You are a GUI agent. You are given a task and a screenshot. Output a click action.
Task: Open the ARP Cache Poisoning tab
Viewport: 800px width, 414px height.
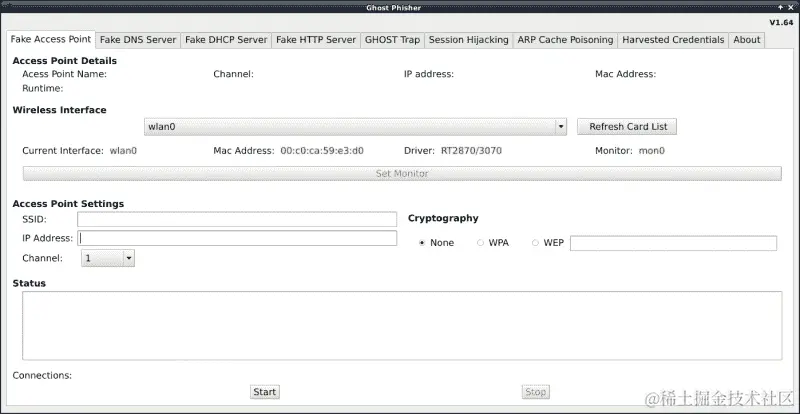[x=565, y=40]
